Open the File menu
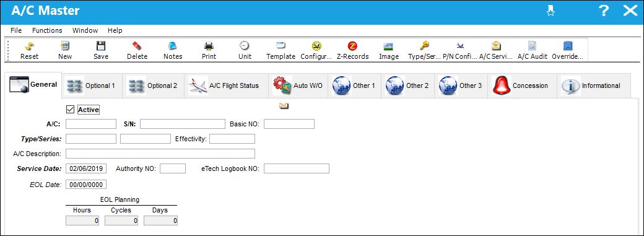Screen dimensions: 644x236 [x=16, y=30]
